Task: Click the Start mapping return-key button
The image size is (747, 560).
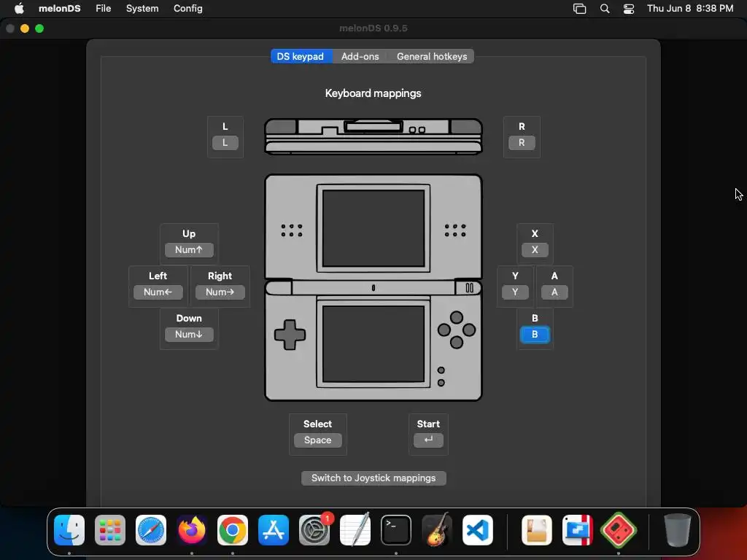Action: (428, 440)
